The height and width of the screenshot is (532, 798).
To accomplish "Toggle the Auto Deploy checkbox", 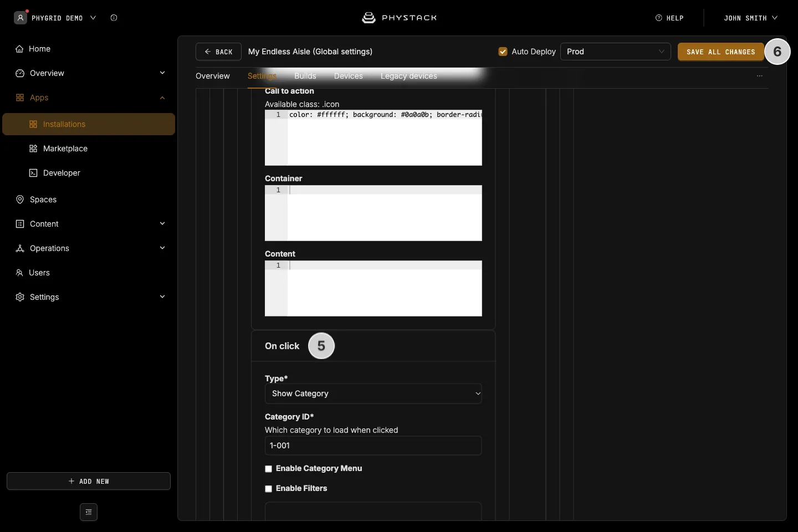I will [x=503, y=52].
